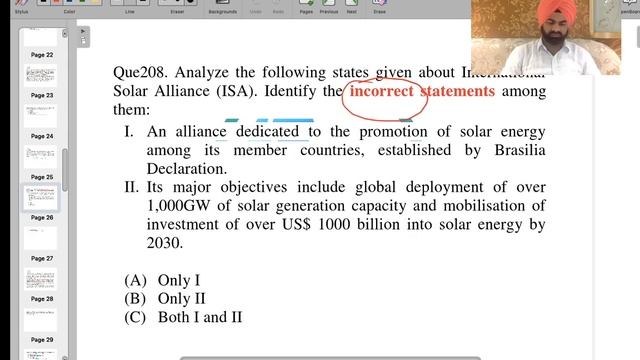Choose the thickest Line width option
Viewport: 640px width, 360px height.
click(143, 2)
